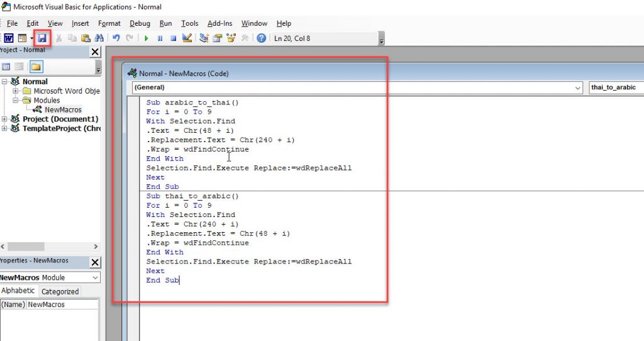Toggle Folders view in Project panel

[36, 67]
